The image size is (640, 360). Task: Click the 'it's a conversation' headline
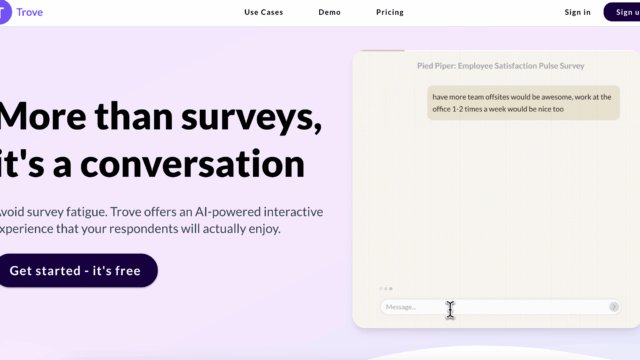tap(152, 164)
